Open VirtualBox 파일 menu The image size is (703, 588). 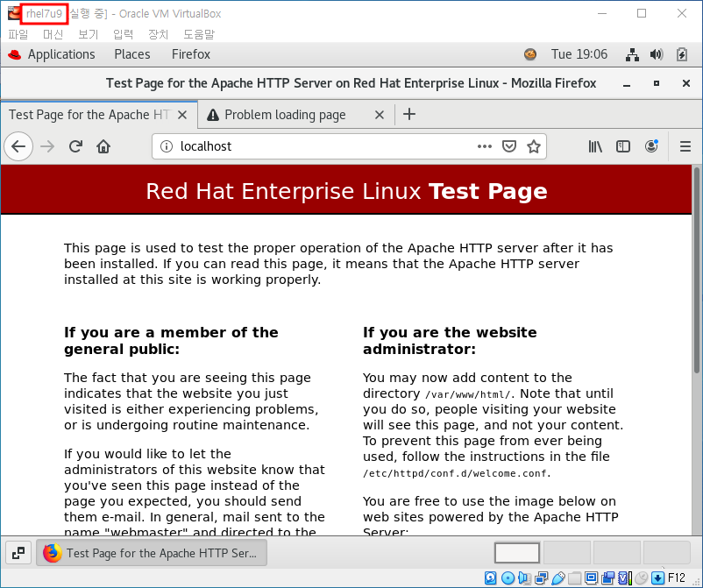point(18,34)
